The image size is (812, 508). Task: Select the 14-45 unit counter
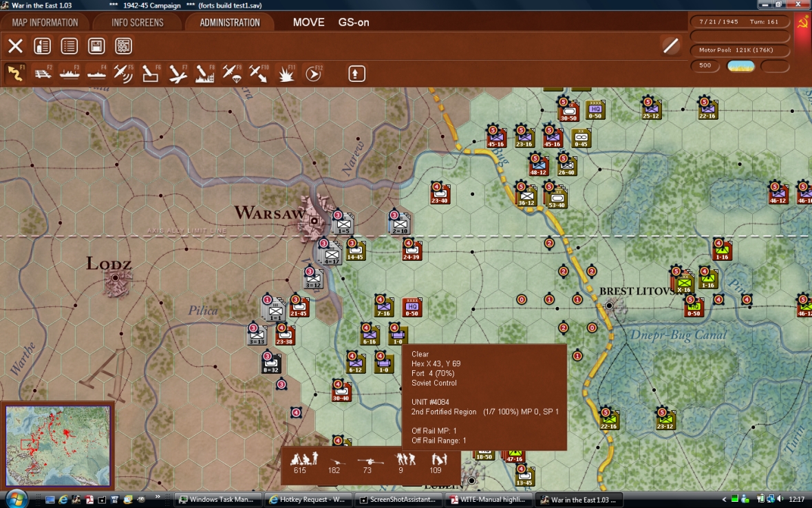[x=355, y=250]
